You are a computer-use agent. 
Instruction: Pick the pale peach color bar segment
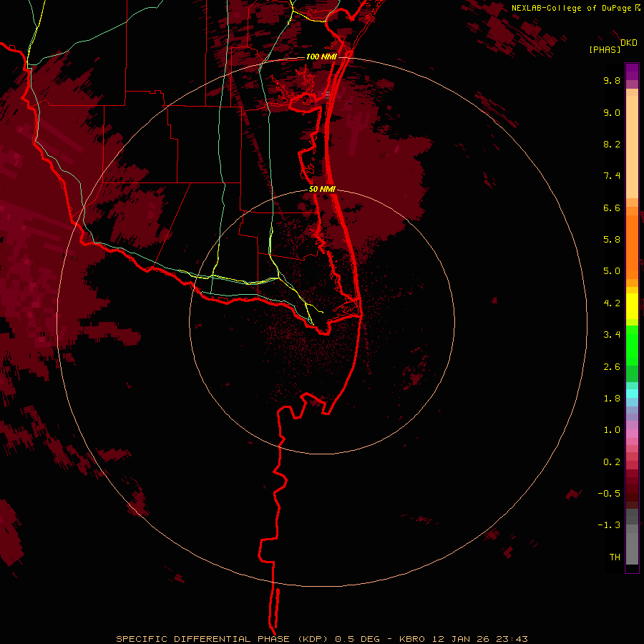pyautogui.click(x=632, y=147)
